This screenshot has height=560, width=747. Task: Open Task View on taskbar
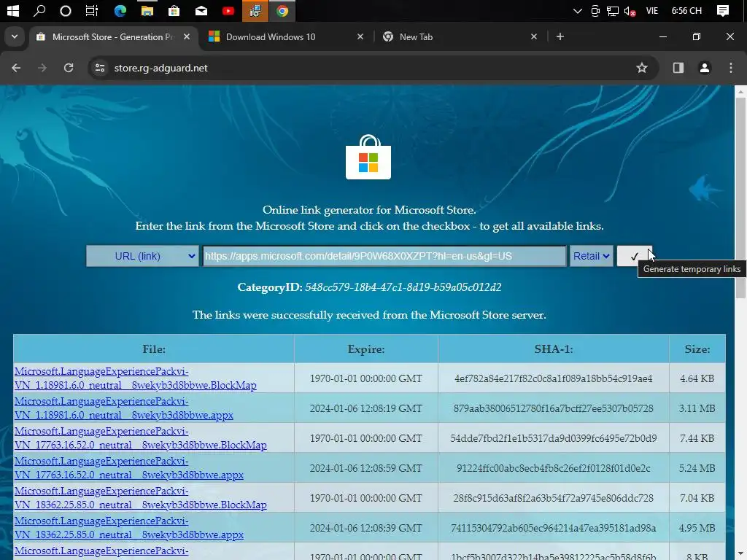[91, 10]
